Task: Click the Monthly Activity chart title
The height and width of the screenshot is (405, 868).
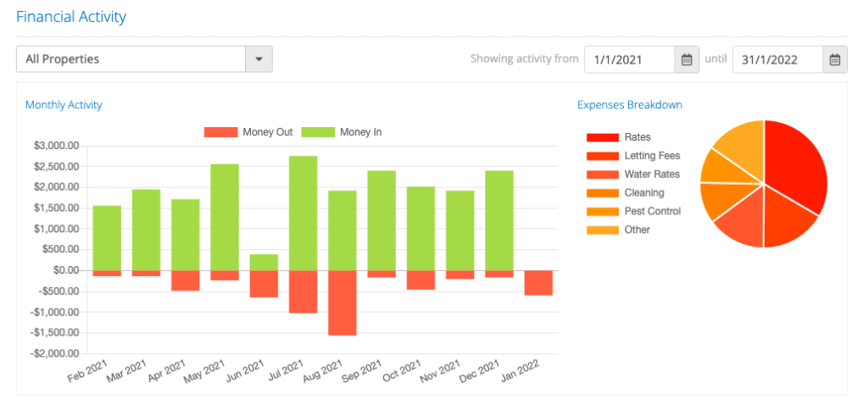Action: 64,104
